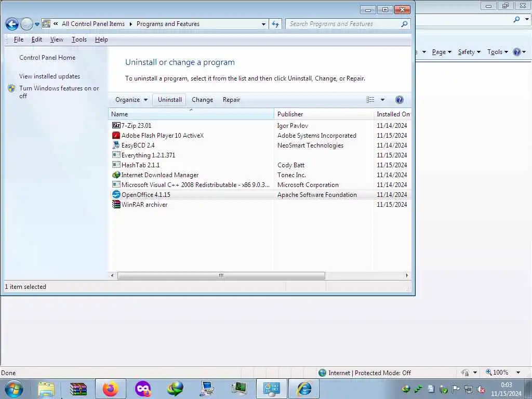Screen dimensions: 532x399
Task: Click the EasyBCD 2.4 icon
Action: click(116, 145)
